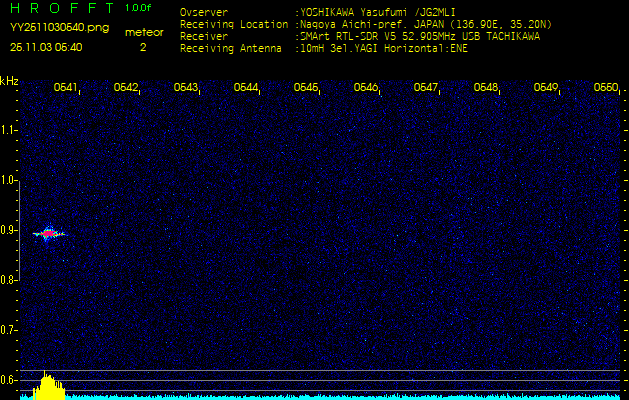The image size is (629, 400).
Task: Click the 0545 time marker
Action: click(x=306, y=87)
